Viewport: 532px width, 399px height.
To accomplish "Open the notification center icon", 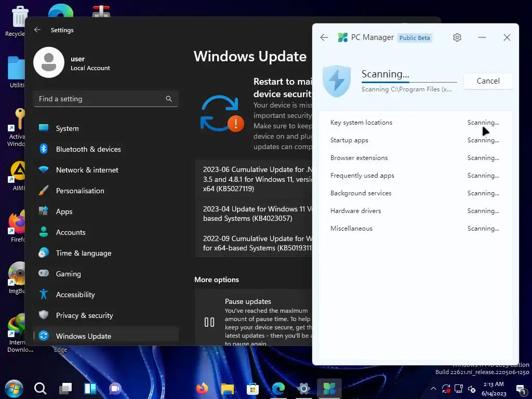I will click(521, 389).
